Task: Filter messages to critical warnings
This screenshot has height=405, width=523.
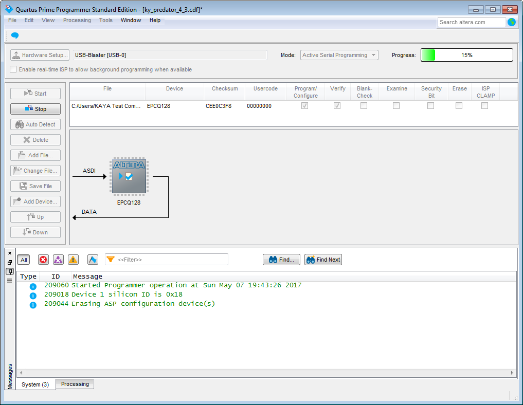Action: click(x=58, y=260)
